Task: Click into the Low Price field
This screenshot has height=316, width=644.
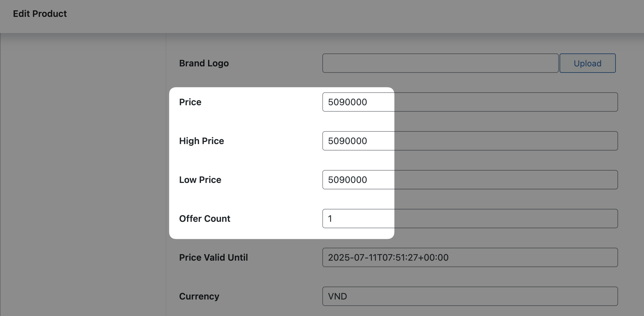Action: point(470,180)
